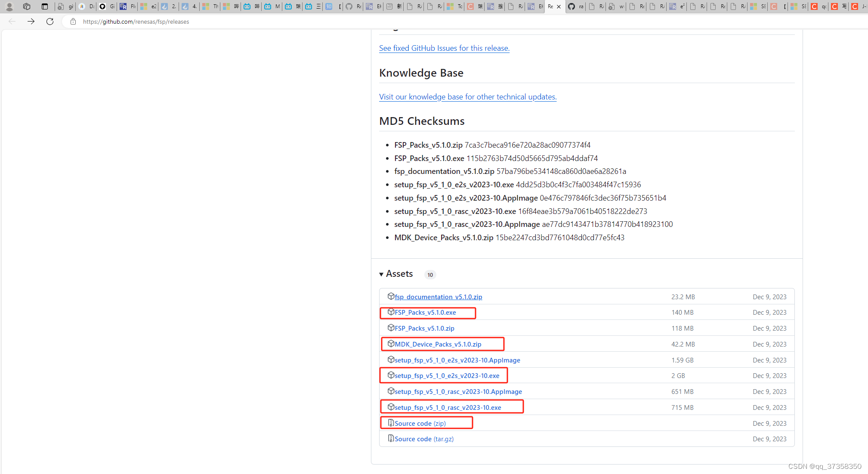Open the Visit our knowledge base link
868x474 pixels.
pos(468,97)
